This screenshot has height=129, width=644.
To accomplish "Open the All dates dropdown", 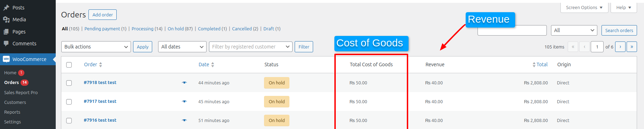I will tap(183, 47).
